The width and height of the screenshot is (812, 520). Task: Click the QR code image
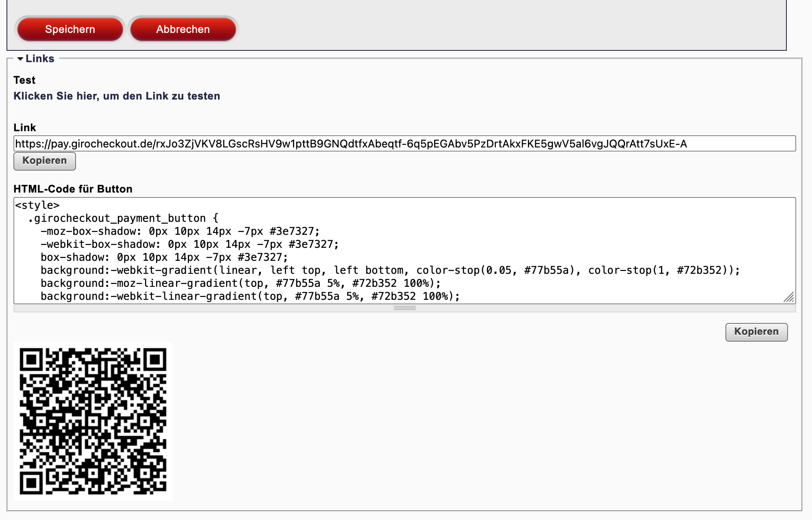(x=93, y=421)
